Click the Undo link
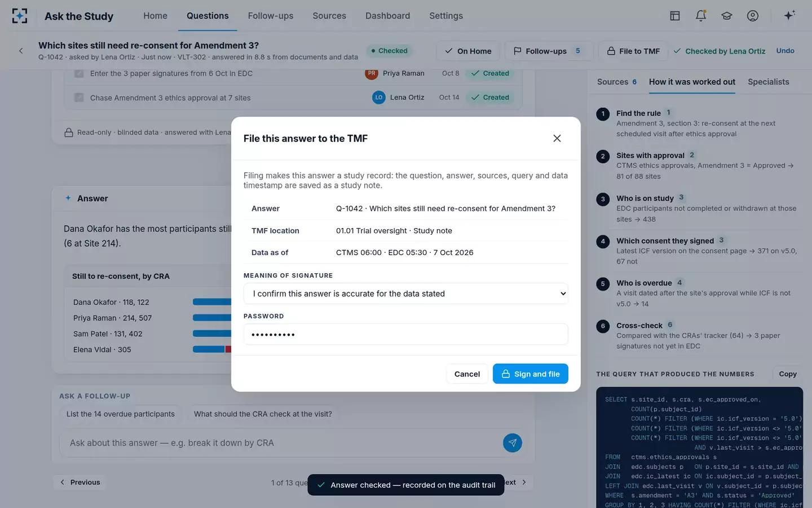This screenshot has height=508, width=812. 785,51
